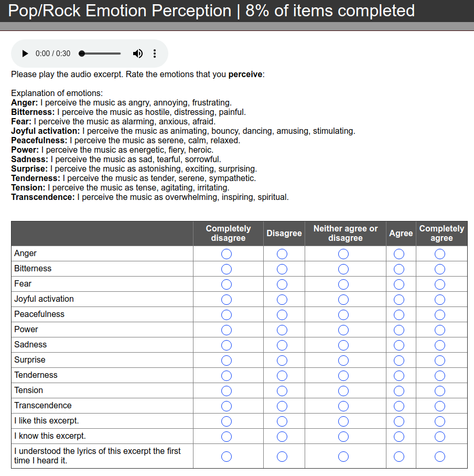Screen dimensions: 474x476
Task: Select Neither agree or disagree for Fear
Action: click(343, 284)
